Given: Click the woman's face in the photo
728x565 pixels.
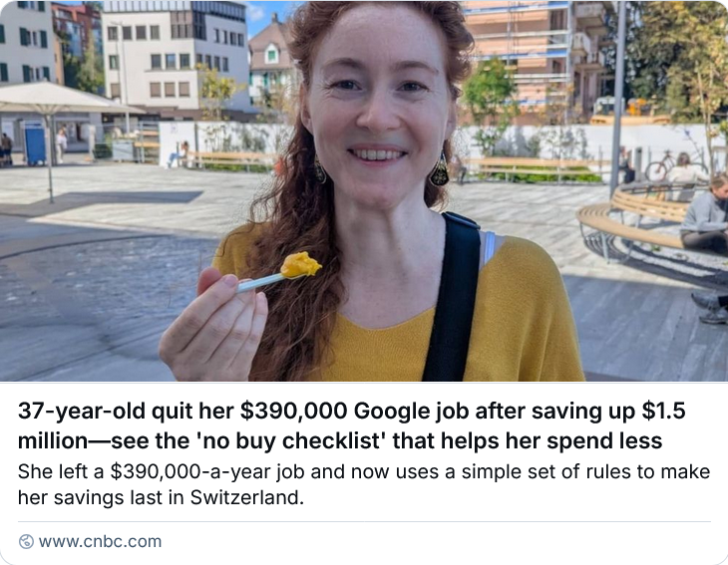Looking at the screenshot, I should tap(378, 100).
